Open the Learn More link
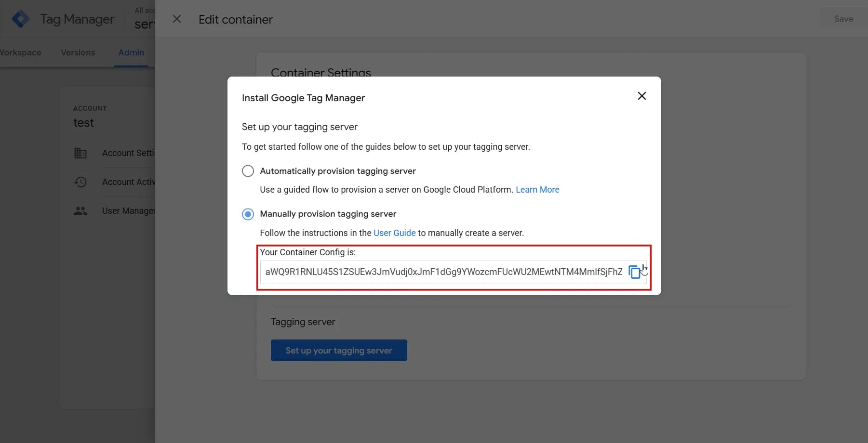Screen dimensions: 868x443 pos(537,189)
